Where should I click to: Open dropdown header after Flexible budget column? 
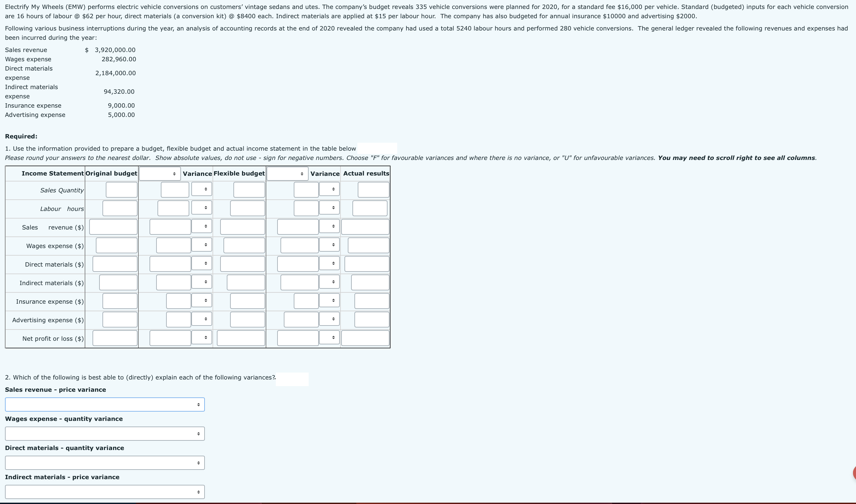click(x=287, y=174)
